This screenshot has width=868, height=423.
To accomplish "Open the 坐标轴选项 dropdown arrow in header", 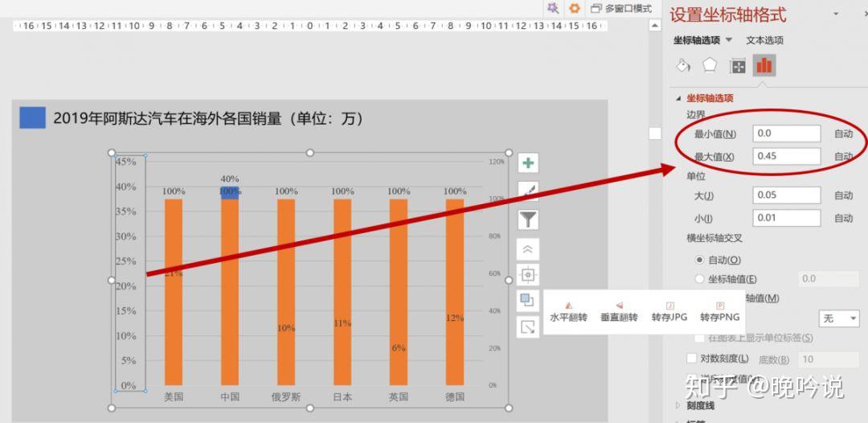I will 728,40.
